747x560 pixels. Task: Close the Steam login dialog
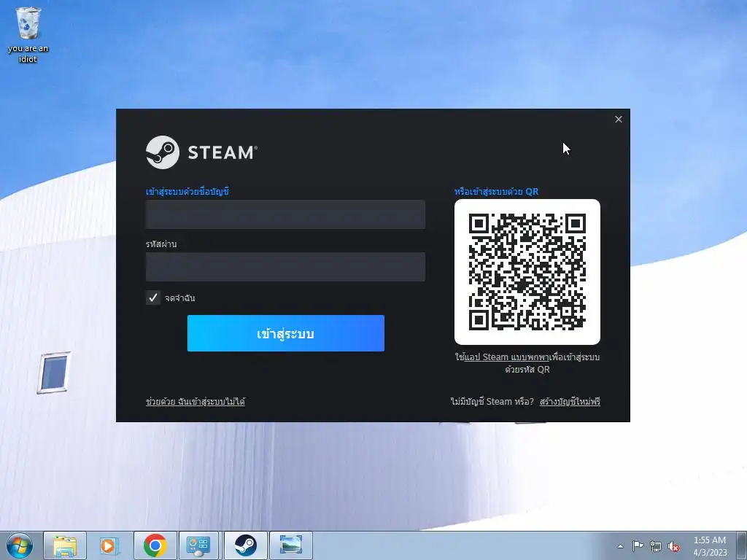tap(619, 119)
